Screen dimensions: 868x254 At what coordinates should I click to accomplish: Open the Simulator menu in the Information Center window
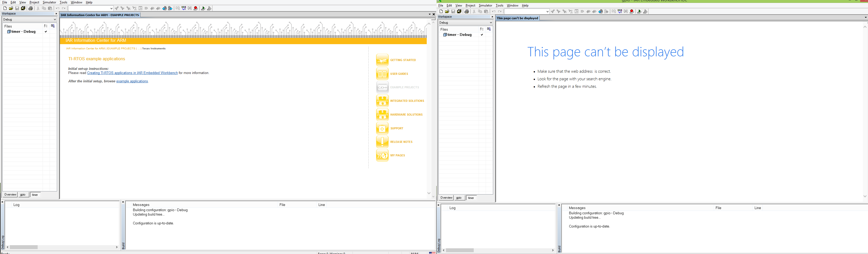coord(49,2)
